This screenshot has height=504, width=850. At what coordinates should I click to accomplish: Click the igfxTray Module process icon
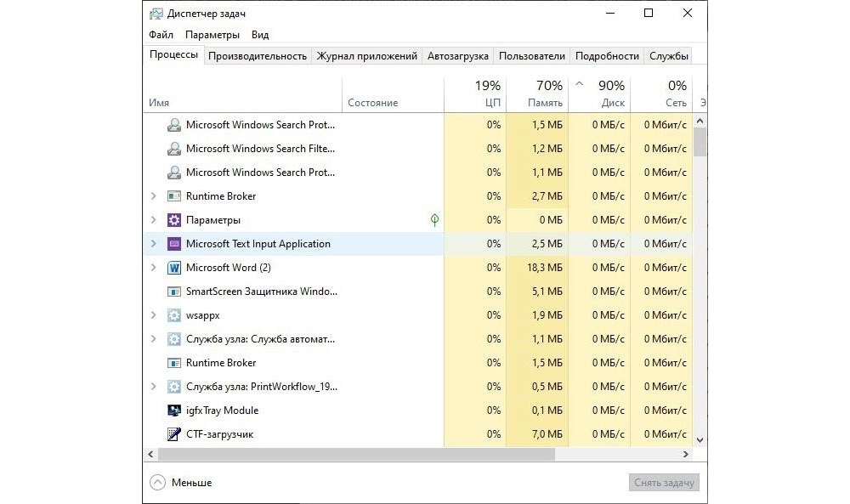(x=174, y=411)
